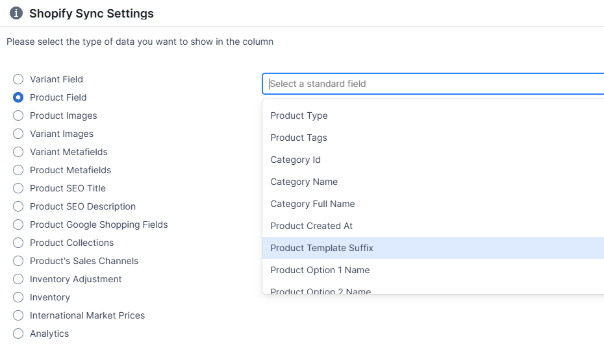Select Category Full Name list entry
Viewport: 604px width, 364px height.
433,204
